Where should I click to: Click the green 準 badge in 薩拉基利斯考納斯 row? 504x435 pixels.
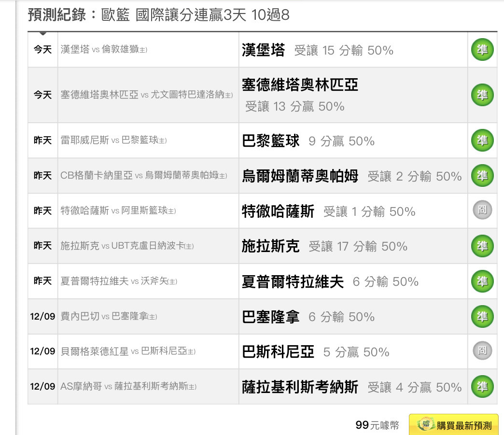point(482,387)
